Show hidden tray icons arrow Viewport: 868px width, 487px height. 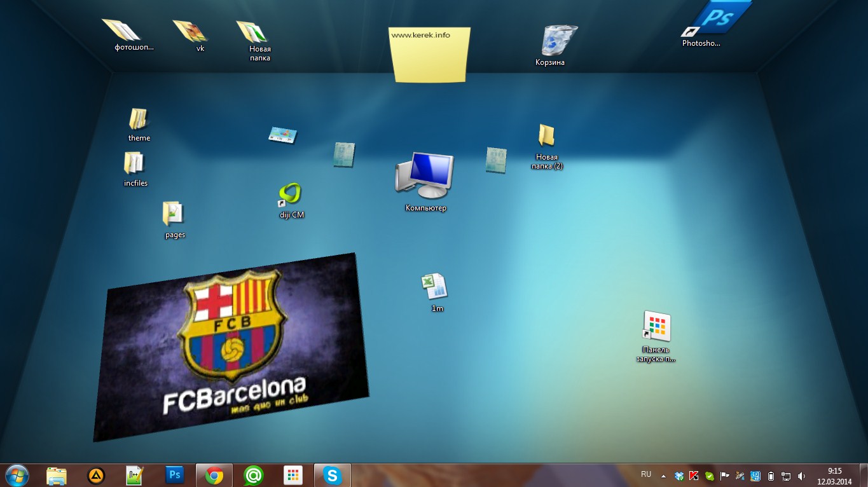(664, 476)
